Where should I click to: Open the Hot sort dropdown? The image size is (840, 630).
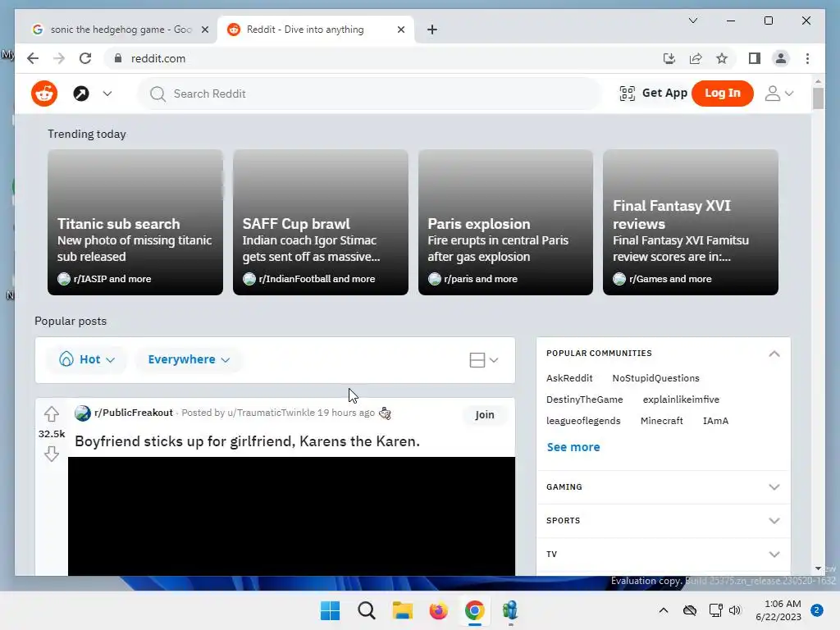(87, 359)
